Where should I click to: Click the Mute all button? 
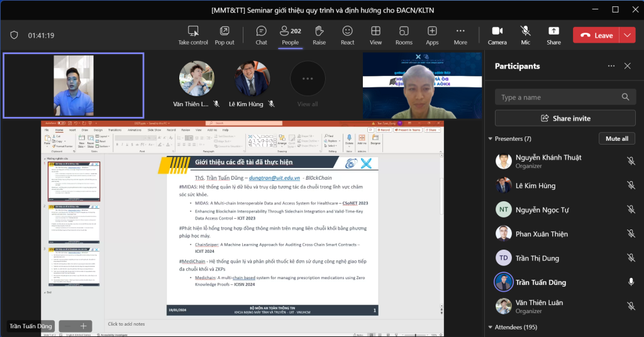pyautogui.click(x=616, y=139)
